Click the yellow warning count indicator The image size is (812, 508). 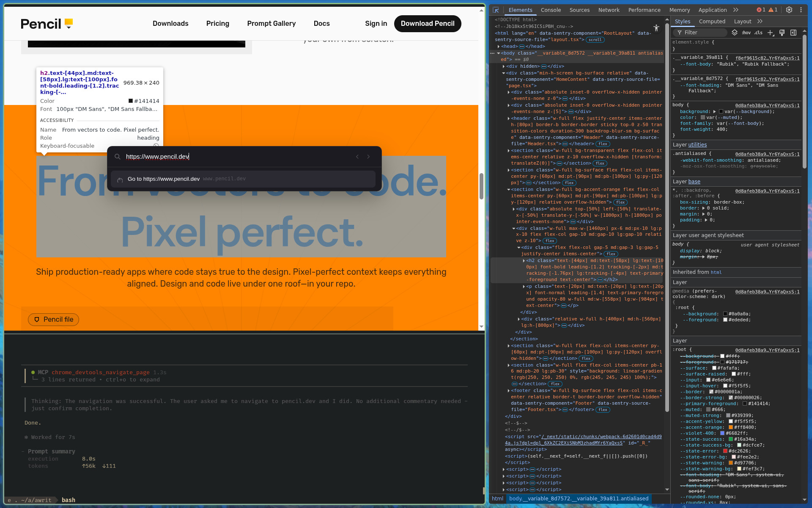tap(773, 10)
